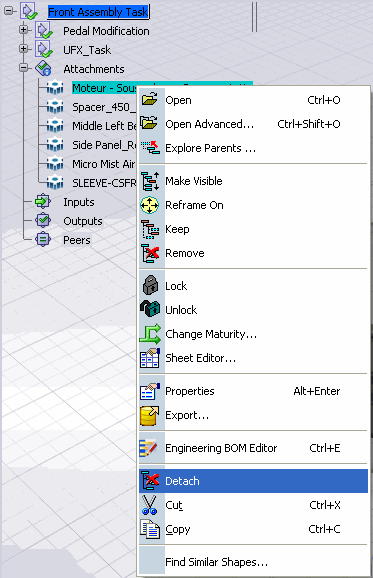This screenshot has height=578, width=373.
Task: Click the gear icon beside Spacer_450_
Action: [x=55, y=107]
